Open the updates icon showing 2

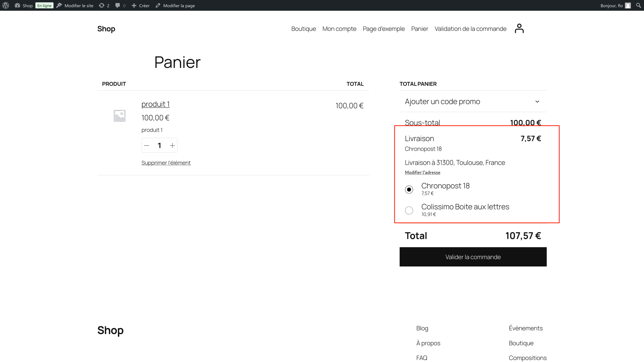pos(104,5)
